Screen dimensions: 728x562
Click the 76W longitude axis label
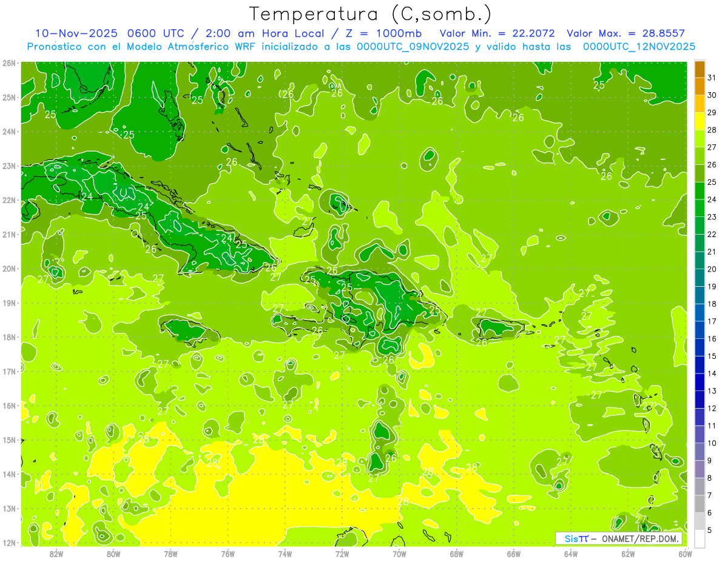coord(228,554)
